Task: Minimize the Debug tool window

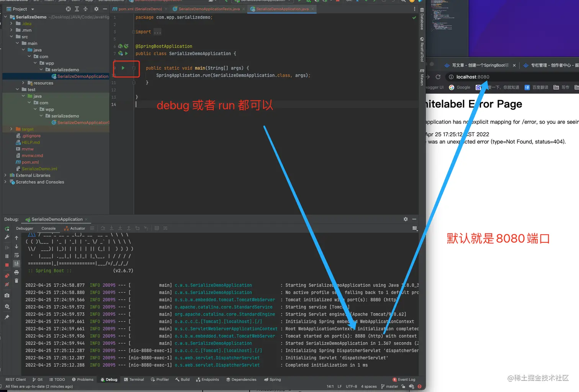Action: click(414, 219)
